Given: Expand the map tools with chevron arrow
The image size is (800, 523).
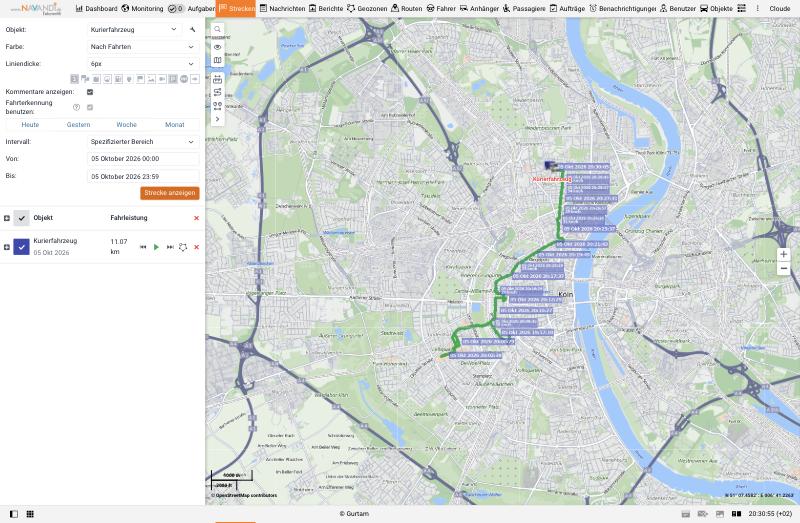Looking at the screenshot, I should point(217,119).
